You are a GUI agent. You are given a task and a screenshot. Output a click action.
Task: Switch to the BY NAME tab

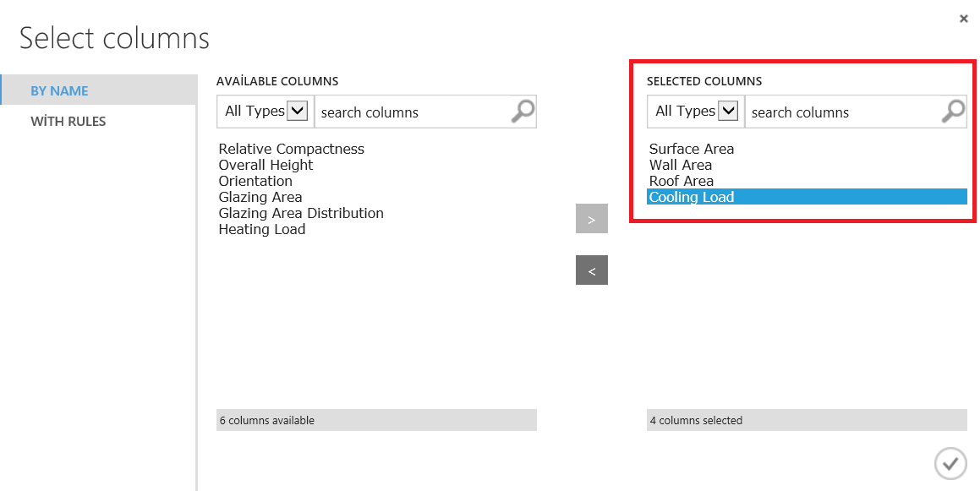60,90
